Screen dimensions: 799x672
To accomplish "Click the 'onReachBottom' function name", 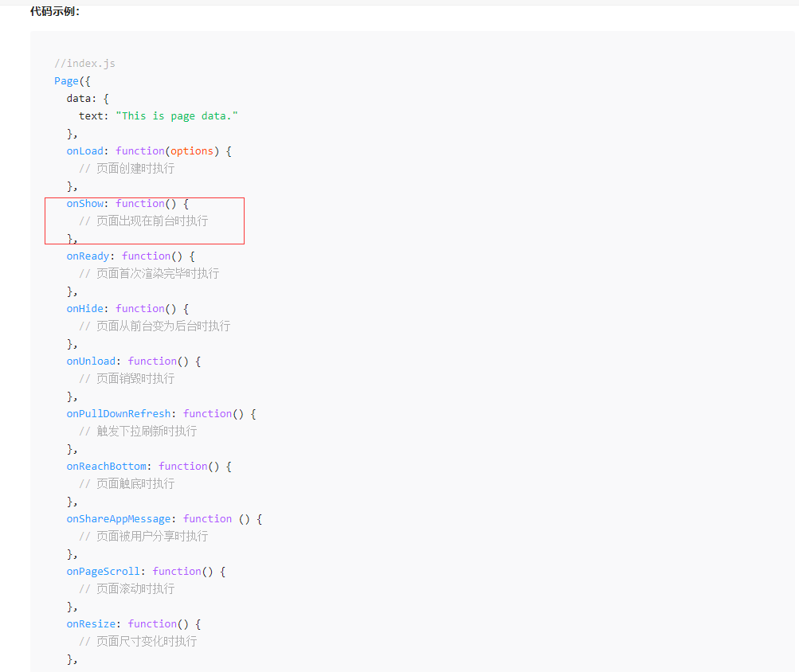I will click(106, 466).
